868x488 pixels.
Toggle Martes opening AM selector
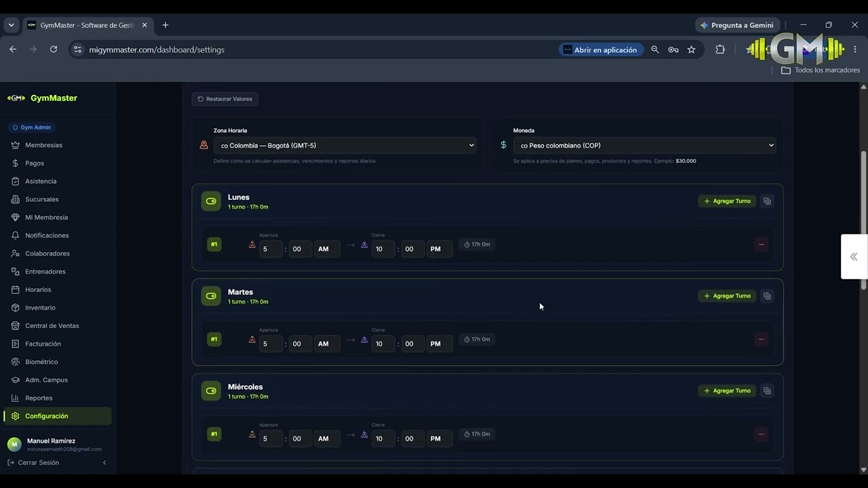tap(327, 344)
